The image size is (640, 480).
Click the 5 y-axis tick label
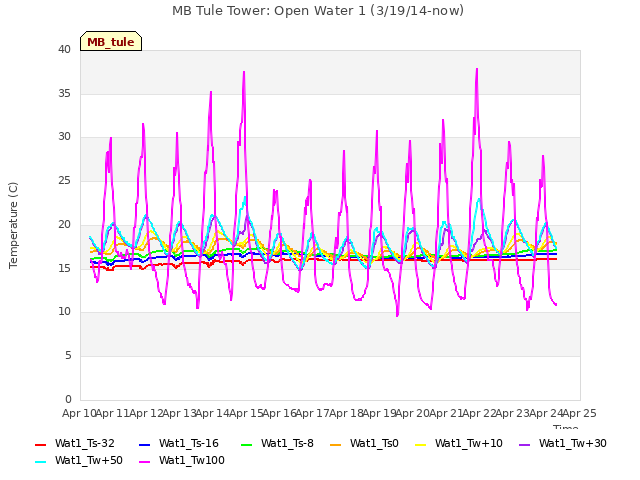tap(68, 356)
